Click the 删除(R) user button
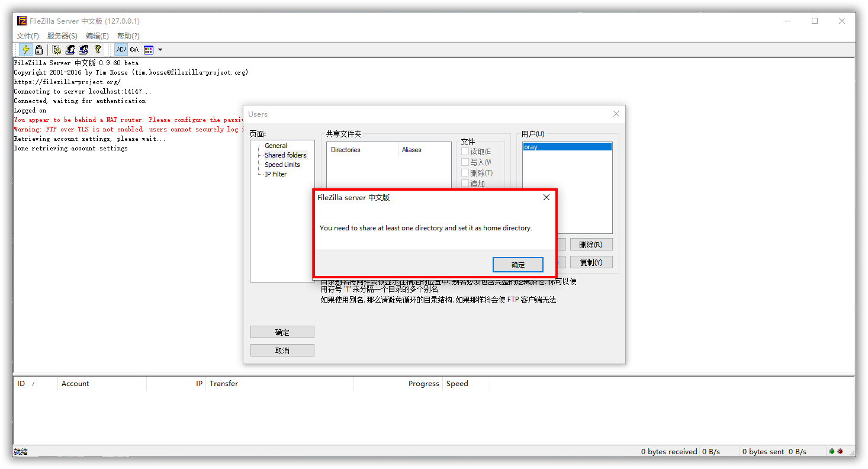868x469 pixels. (591, 245)
